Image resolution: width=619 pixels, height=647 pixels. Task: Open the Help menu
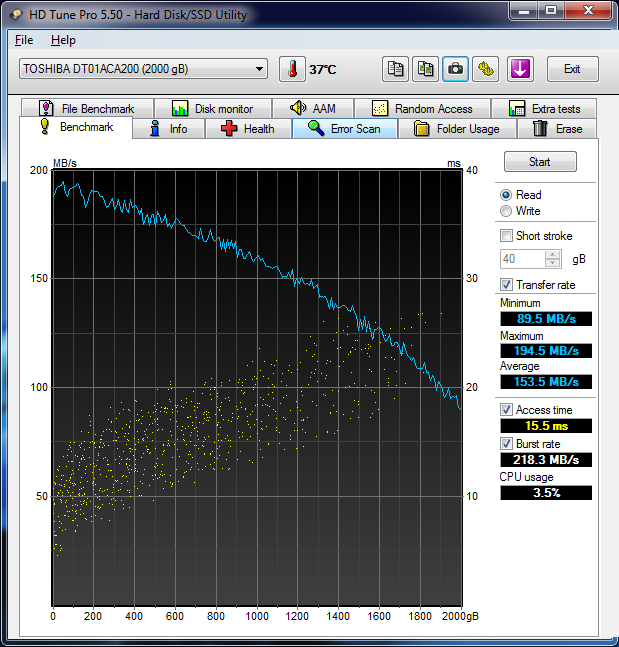[x=63, y=40]
